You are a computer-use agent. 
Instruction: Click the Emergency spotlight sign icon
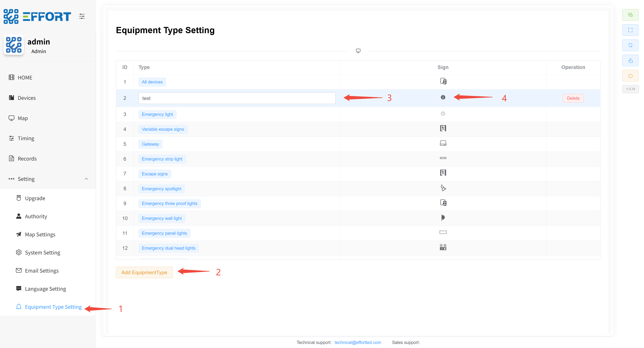[443, 188]
